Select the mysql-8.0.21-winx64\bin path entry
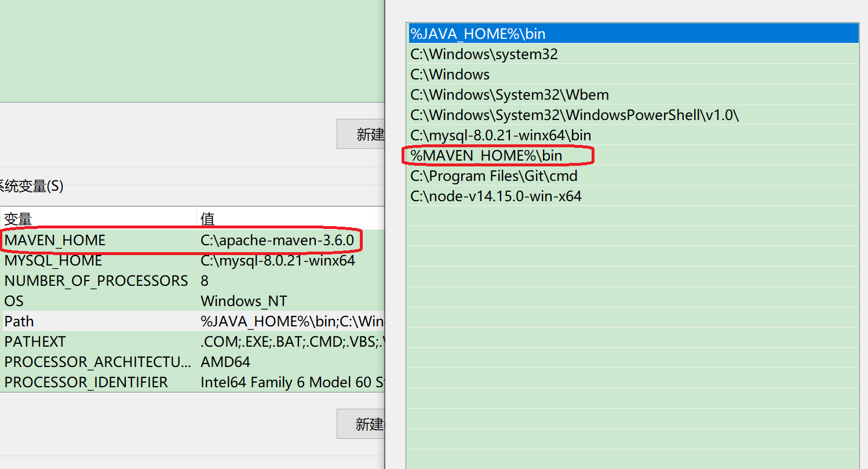Screen dimensions: 868x469 (501, 136)
